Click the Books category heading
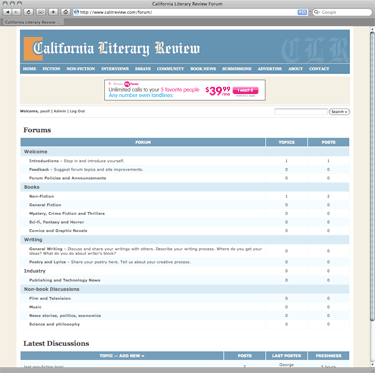 tap(32, 187)
